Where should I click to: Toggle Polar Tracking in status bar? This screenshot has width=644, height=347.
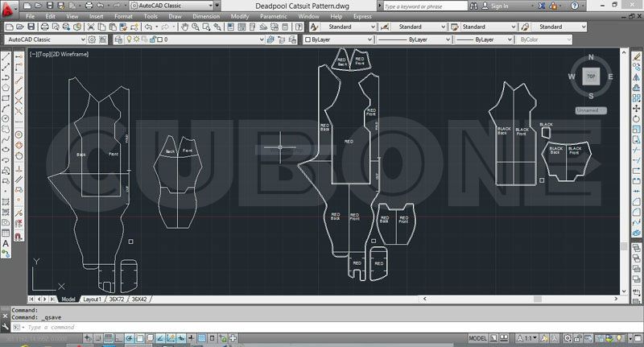pyautogui.click(x=129, y=338)
